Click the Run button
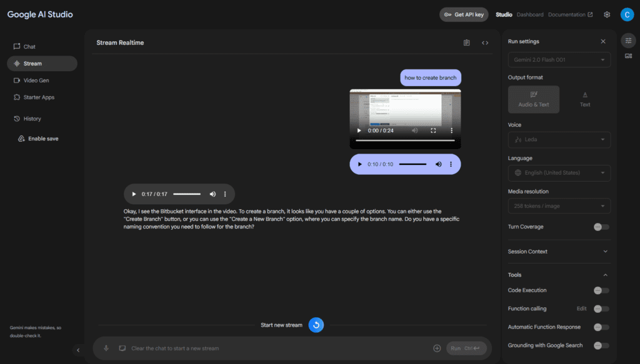The height and width of the screenshot is (364, 640). tap(466, 348)
